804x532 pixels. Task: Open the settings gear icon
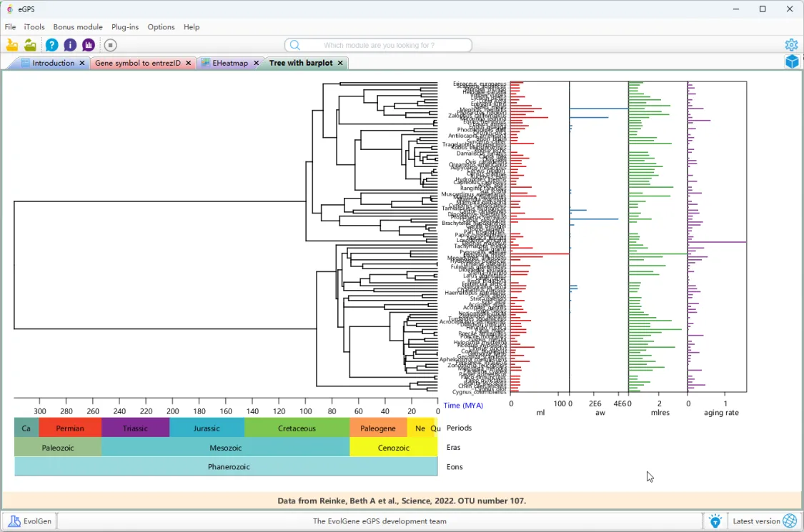click(791, 44)
